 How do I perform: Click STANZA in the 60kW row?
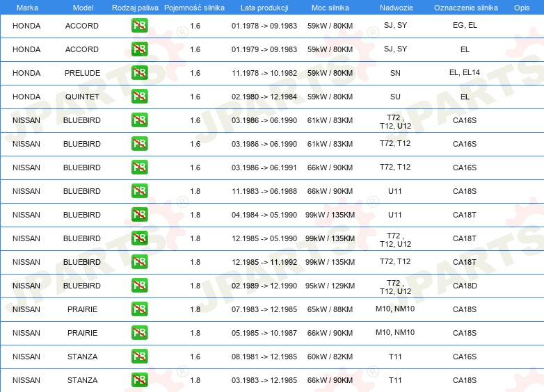pyautogui.click(x=82, y=357)
